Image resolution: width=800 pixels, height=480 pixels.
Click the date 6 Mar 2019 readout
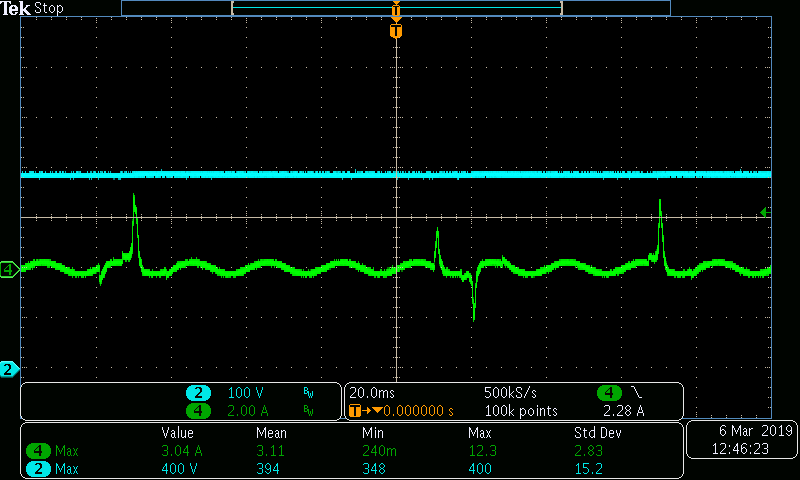756,431
